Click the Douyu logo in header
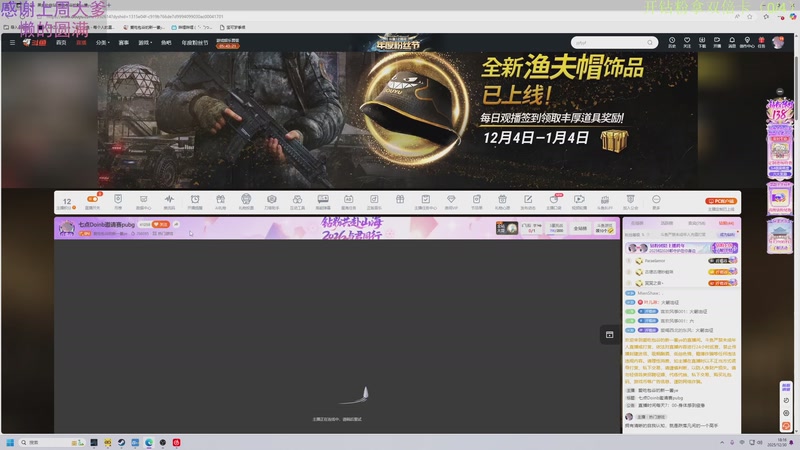Screen dimensions: 800x450 pyautogui.click(x=35, y=43)
